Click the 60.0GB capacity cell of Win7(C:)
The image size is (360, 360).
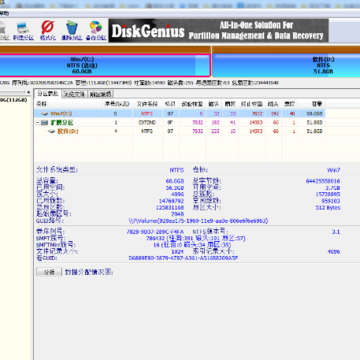click(x=315, y=114)
